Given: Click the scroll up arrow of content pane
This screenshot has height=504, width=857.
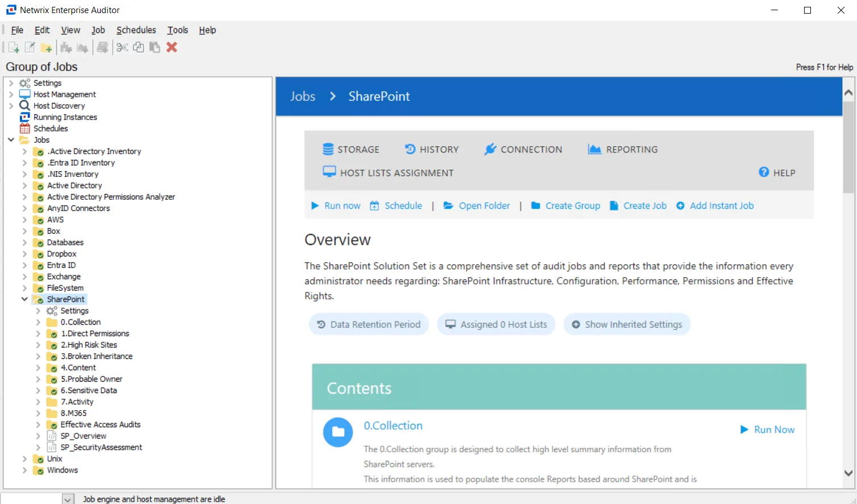Looking at the screenshot, I should (848, 92).
